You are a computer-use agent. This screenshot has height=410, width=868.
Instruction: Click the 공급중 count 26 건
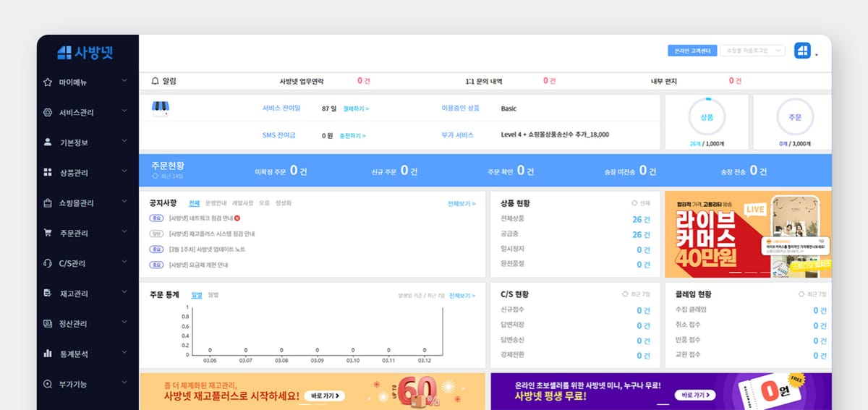(641, 234)
